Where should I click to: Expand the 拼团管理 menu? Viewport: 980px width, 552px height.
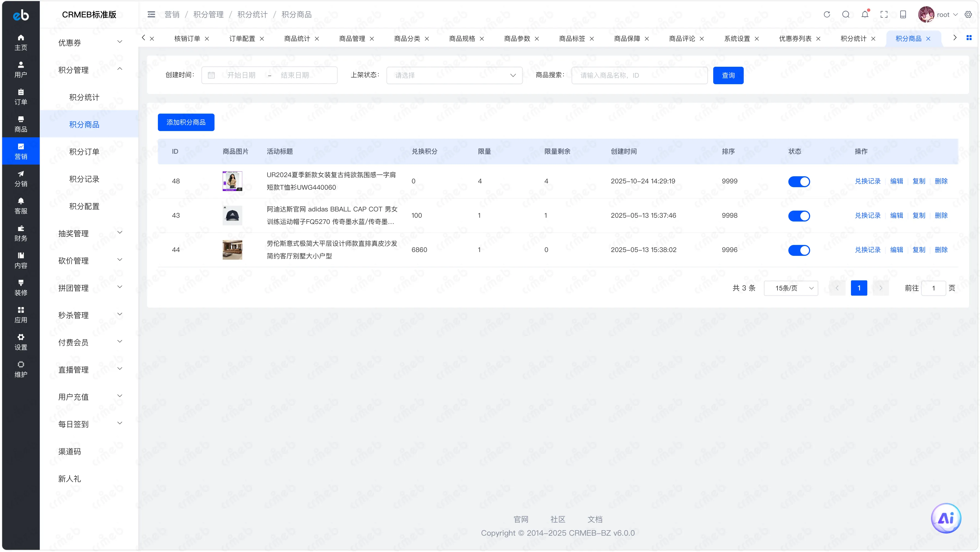pos(89,288)
